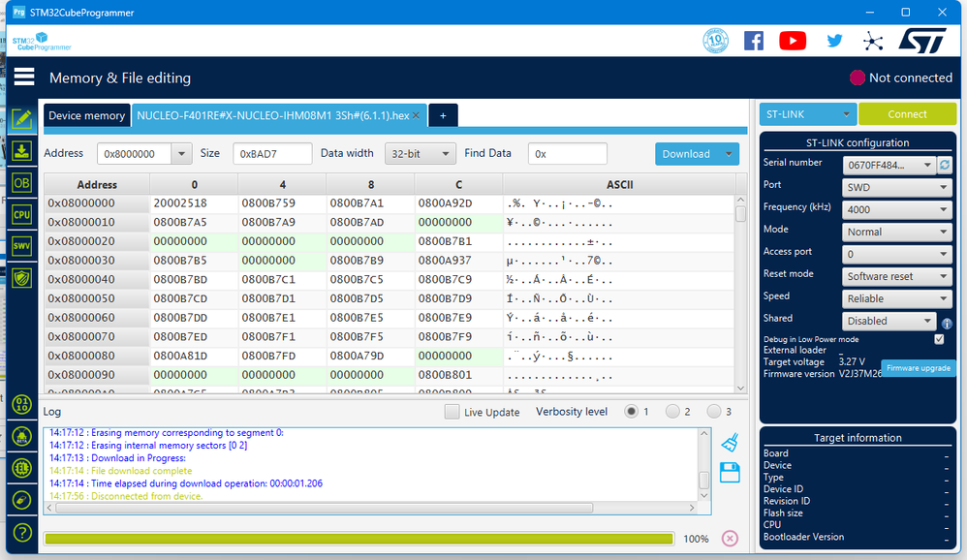Click the ASCII column header
967x560 pixels.
click(x=619, y=184)
